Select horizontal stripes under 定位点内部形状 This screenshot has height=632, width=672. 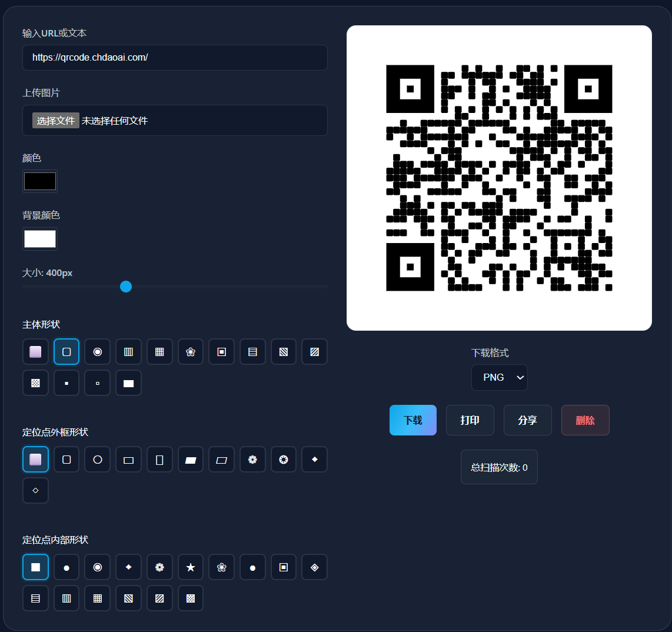pyautogui.click(x=35, y=598)
